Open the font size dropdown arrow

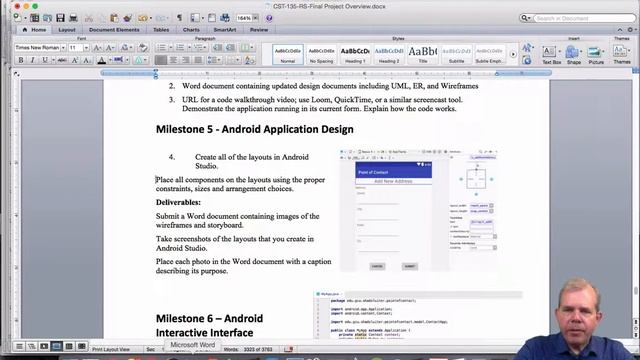[86, 48]
